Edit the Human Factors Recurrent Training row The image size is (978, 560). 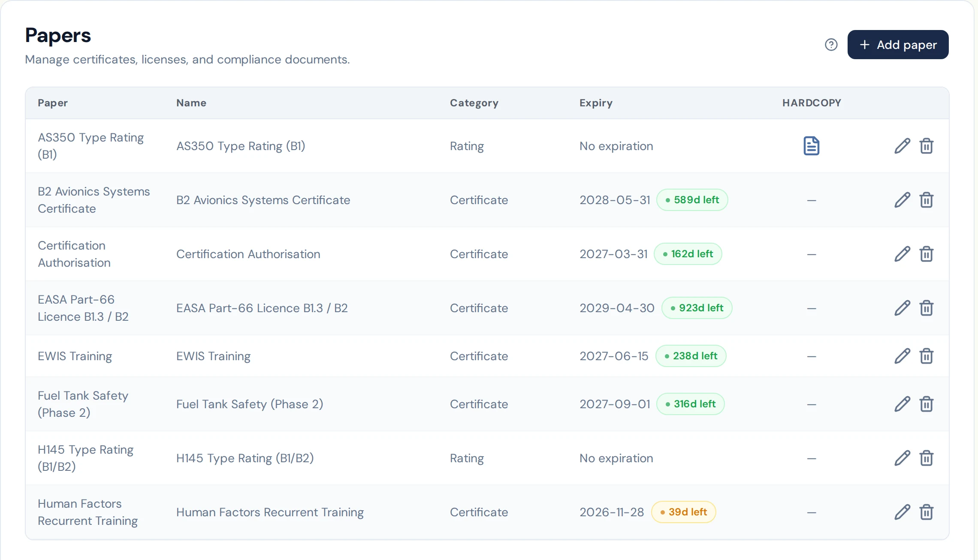902,512
